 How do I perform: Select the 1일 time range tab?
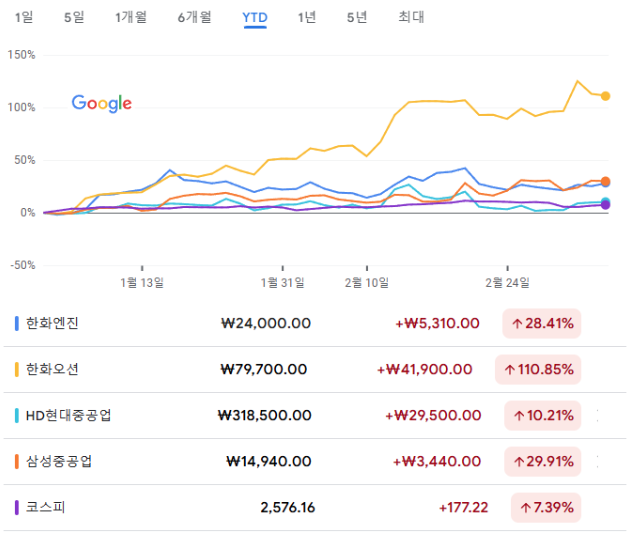pyautogui.click(x=24, y=17)
